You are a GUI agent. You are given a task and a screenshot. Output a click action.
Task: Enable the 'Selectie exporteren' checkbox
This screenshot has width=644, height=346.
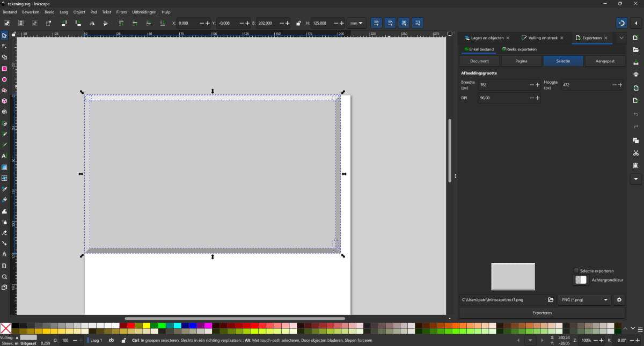[x=576, y=271]
